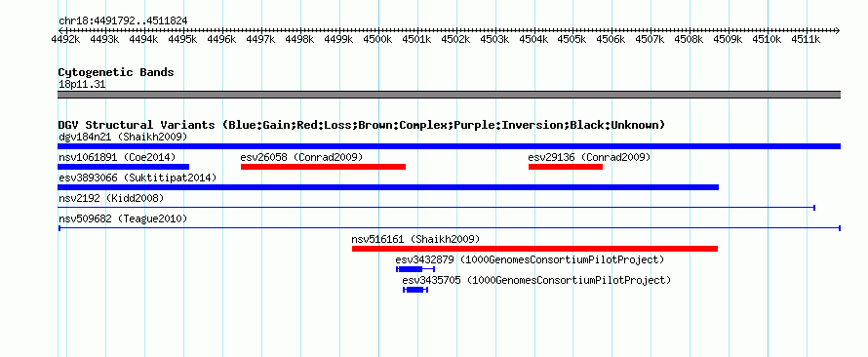
Task: Click the Cytogenetic Bands track title
Action: 116,72
